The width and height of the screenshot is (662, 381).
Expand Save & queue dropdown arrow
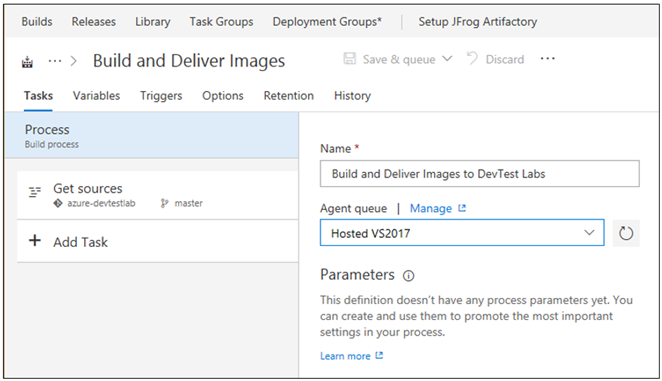447,59
